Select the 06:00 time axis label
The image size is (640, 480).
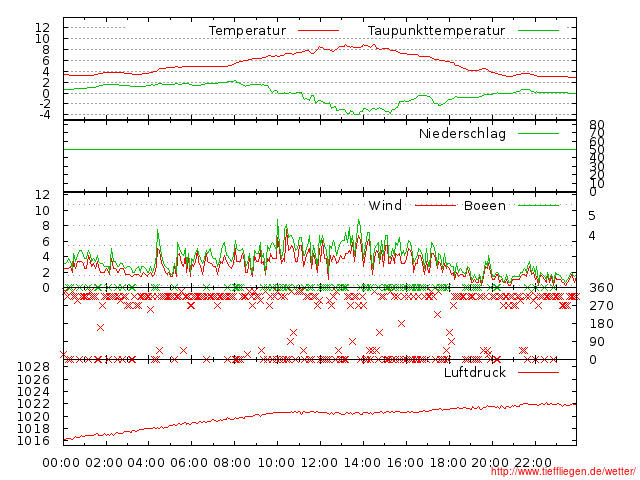pyautogui.click(x=189, y=463)
